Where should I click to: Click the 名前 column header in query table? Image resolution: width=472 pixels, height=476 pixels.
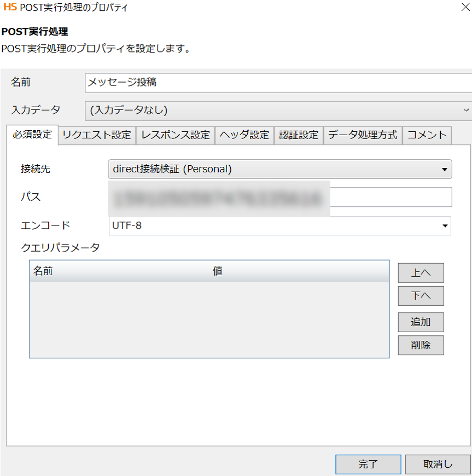[x=119, y=271]
